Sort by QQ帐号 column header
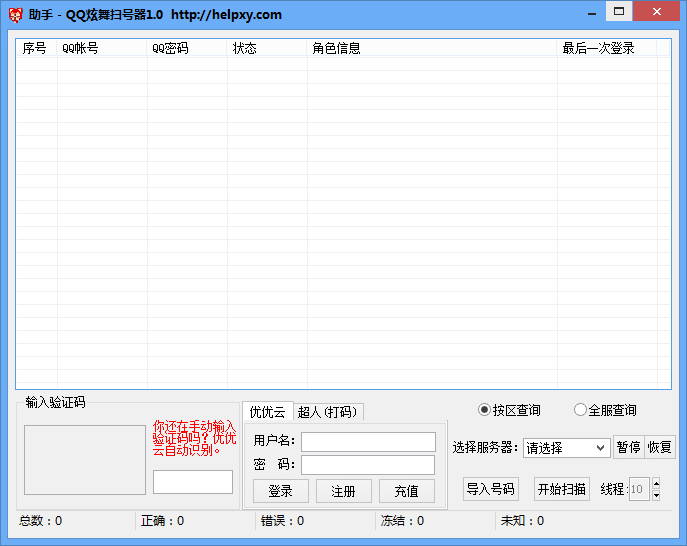 tap(102, 48)
